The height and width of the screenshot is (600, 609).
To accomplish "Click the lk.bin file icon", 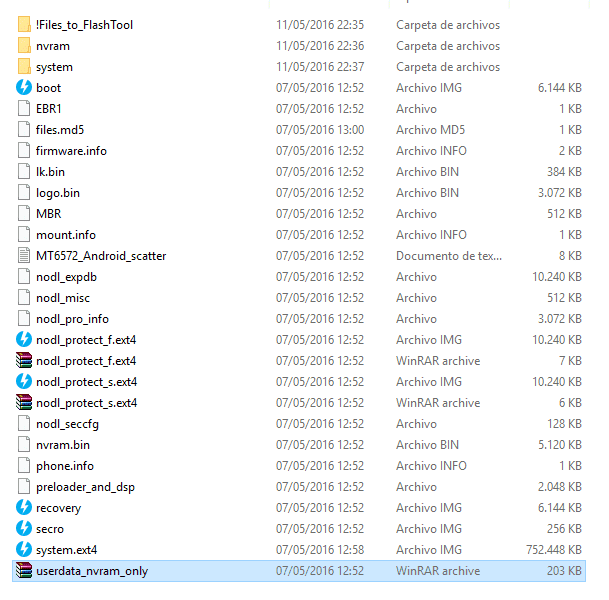I will [24, 171].
